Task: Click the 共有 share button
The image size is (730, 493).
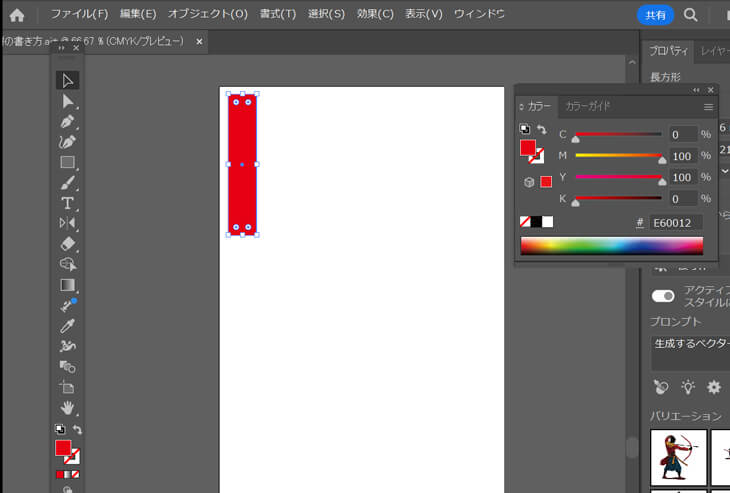Action: (655, 15)
